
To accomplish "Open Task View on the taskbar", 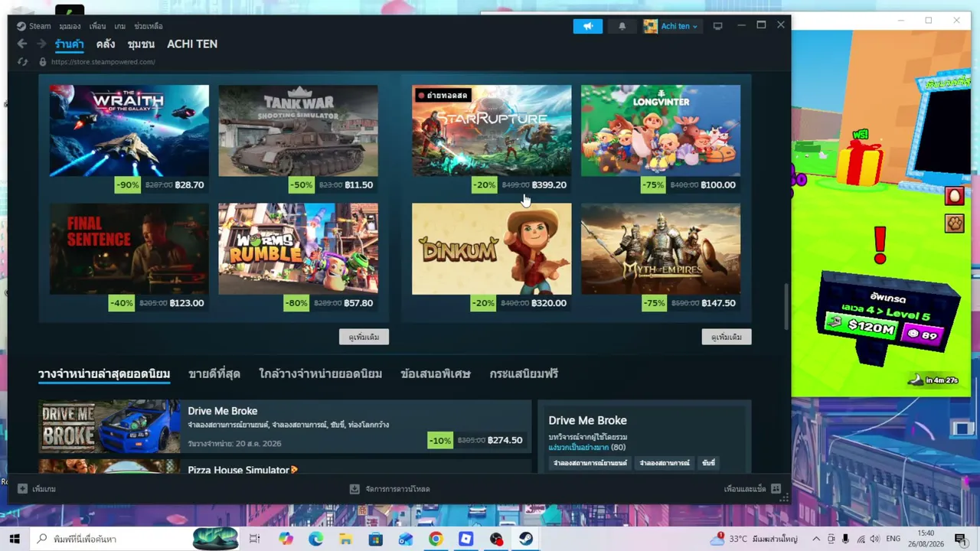I will 255,539.
